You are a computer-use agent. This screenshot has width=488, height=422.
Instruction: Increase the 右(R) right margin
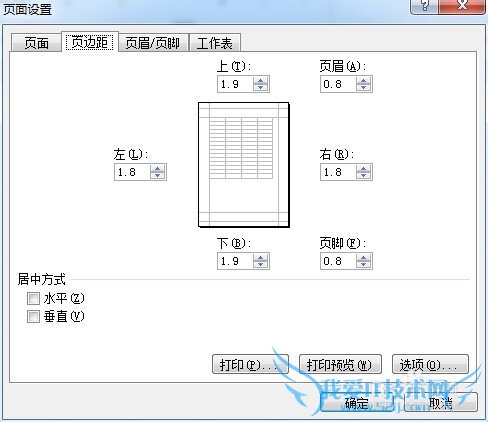click(363, 168)
